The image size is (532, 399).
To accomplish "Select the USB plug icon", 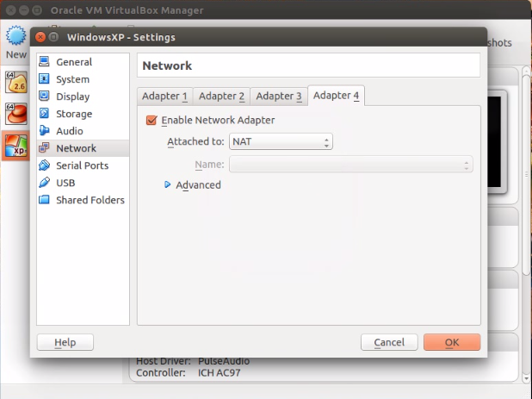I will coord(44,183).
